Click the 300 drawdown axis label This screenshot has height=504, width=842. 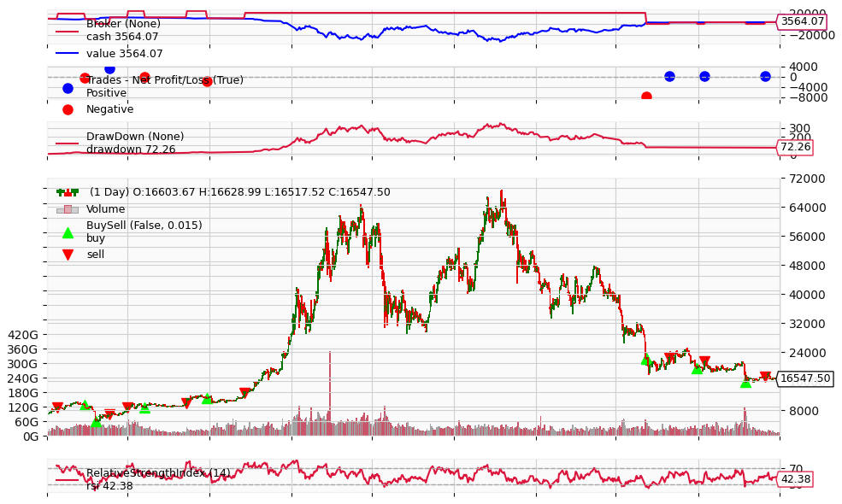click(800, 128)
